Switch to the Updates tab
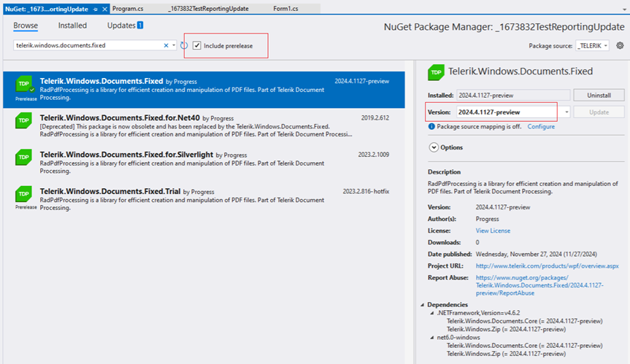Viewport: 630px width, 364px height. point(121,26)
